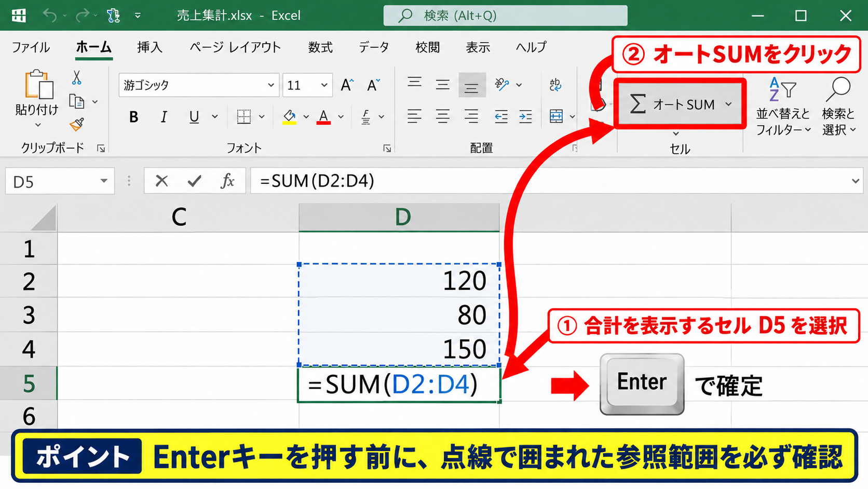Viewport: 868px width, 489px height.
Task: Select the column D header
Action: pyautogui.click(x=399, y=217)
